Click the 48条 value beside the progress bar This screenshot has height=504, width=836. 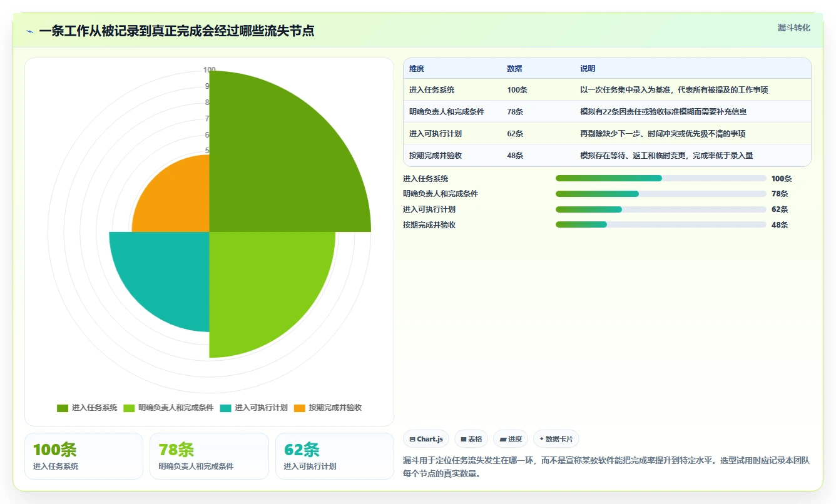coord(780,225)
